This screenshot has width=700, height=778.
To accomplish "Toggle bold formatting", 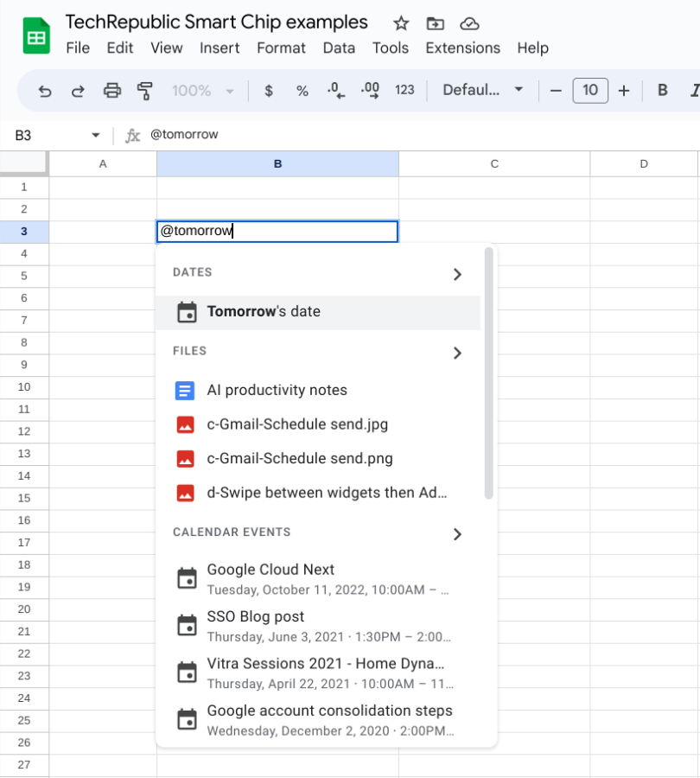I will pyautogui.click(x=661, y=89).
